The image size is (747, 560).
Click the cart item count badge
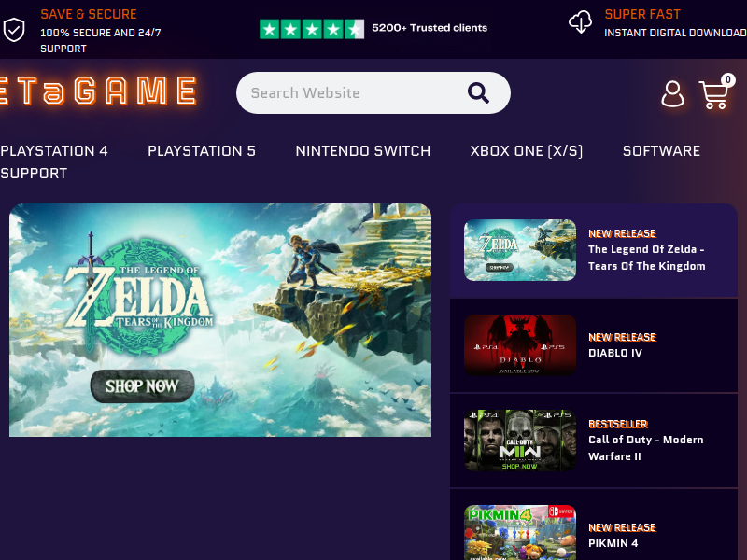728,79
